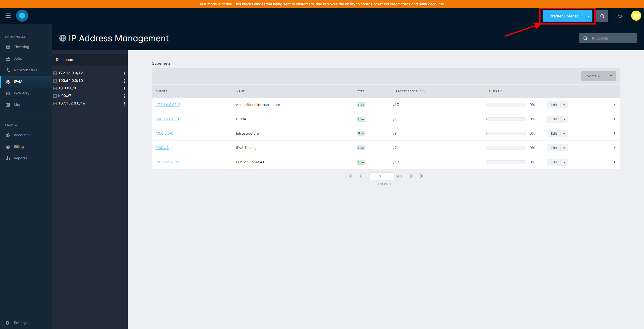Open the yellow W user avatar menu
Image resolution: width=644 pixels, height=329 pixels.
pos(636,16)
